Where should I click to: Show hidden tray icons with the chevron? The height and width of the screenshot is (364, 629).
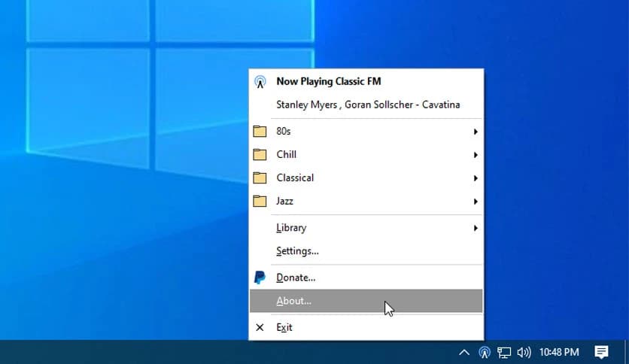(465, 352)
